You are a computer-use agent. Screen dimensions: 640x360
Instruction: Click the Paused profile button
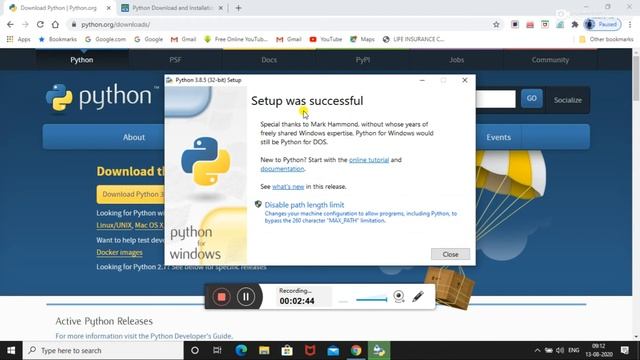(602, 24)
